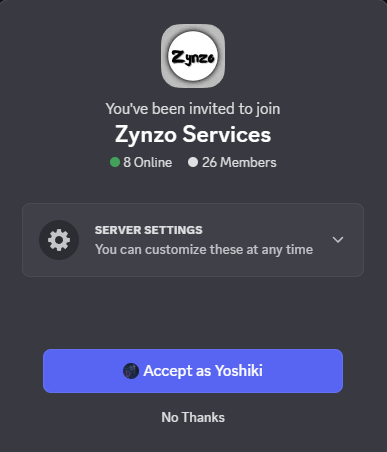Click the word 'Online' label
387x452 pixels.
[153, 162]
